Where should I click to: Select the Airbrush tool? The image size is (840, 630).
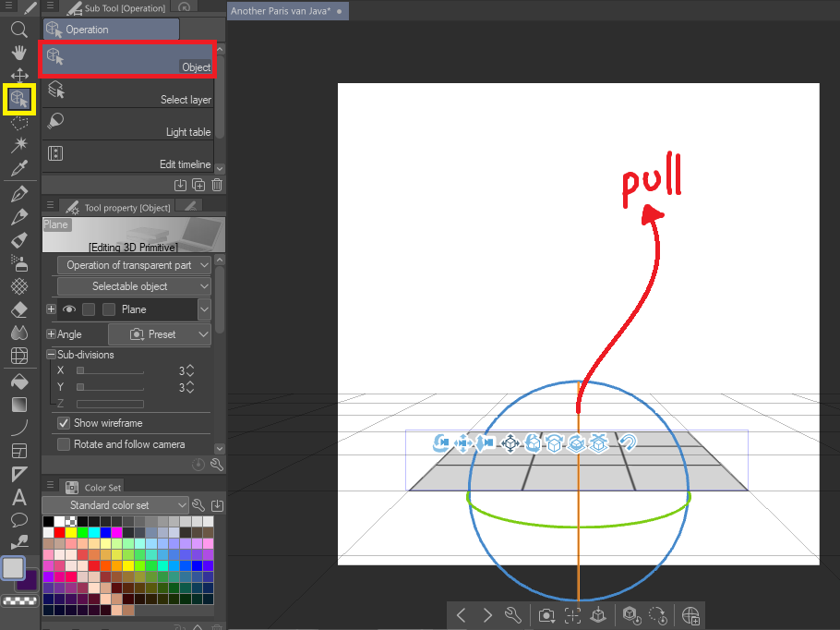point(19,262)
